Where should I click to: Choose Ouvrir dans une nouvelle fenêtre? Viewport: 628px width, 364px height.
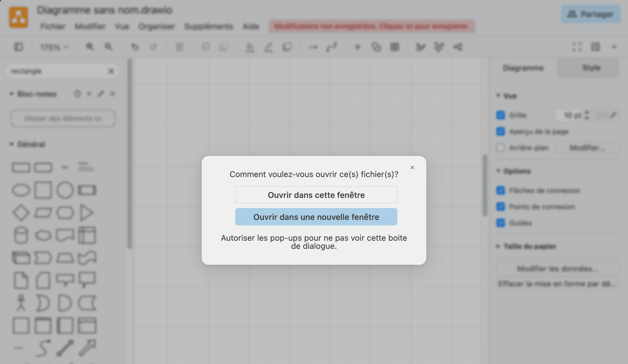316,217
